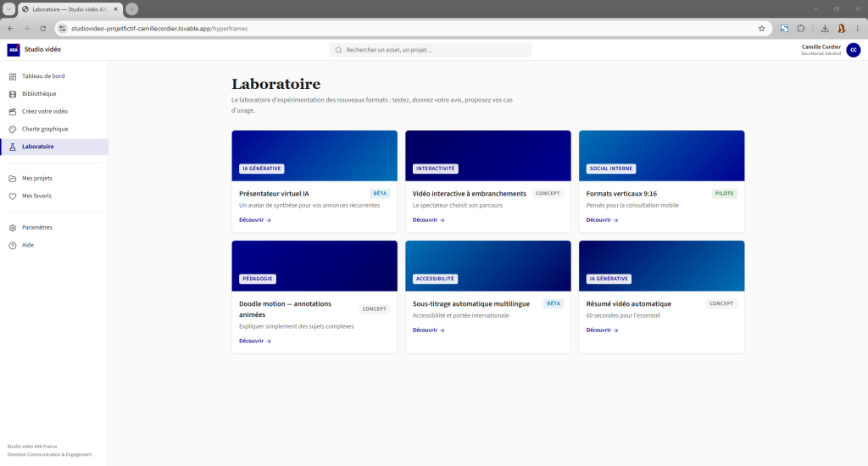Screen dimensions: 868x466
Task: Click Découvrir under Sous-titrage automatique multilingue
Action: coord(428,330)
